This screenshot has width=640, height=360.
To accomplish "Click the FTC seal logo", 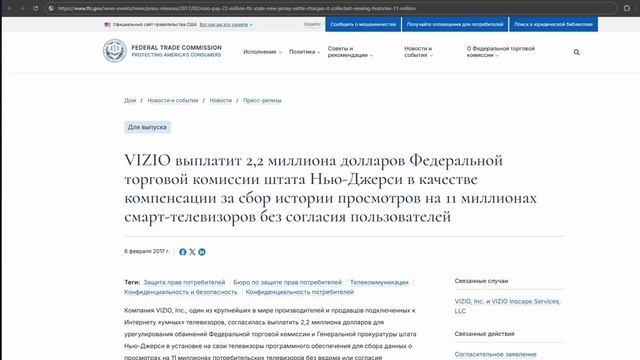I will (x=115, y=51).
